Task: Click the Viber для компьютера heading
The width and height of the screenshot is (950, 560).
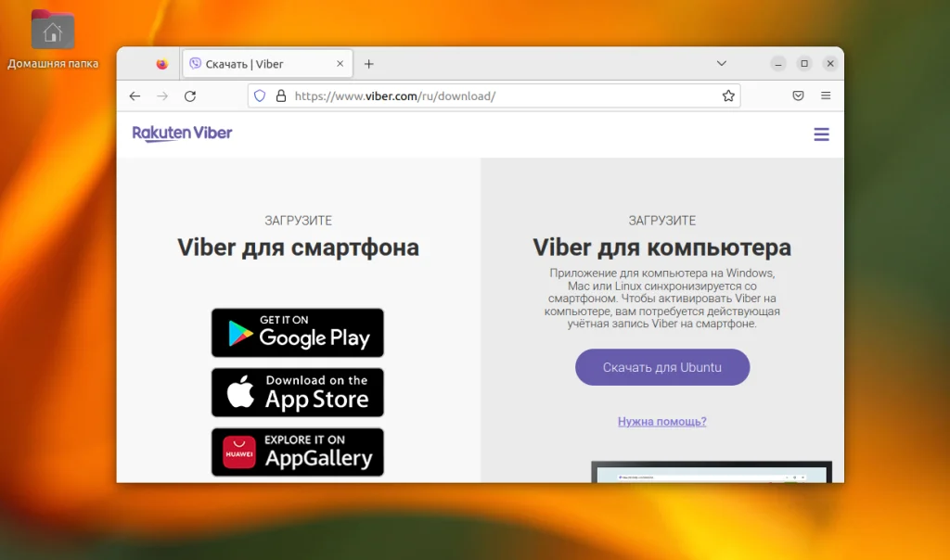Action: 662,248
